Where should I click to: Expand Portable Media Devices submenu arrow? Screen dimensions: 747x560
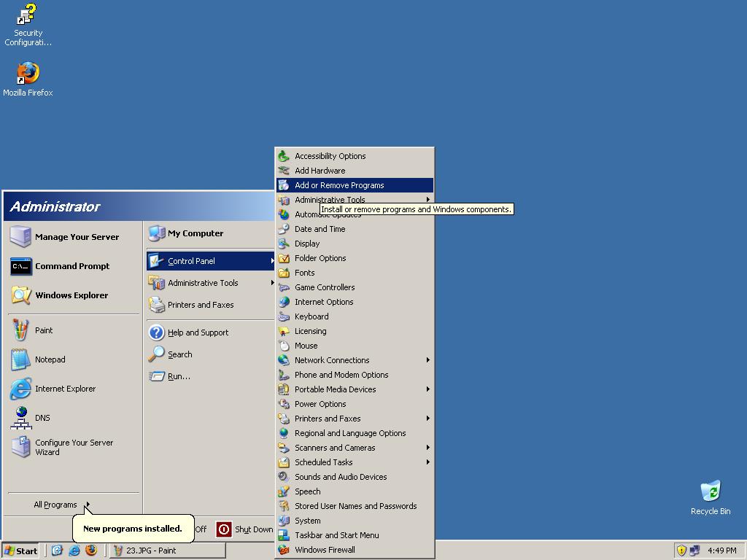[x=427, y=389]
